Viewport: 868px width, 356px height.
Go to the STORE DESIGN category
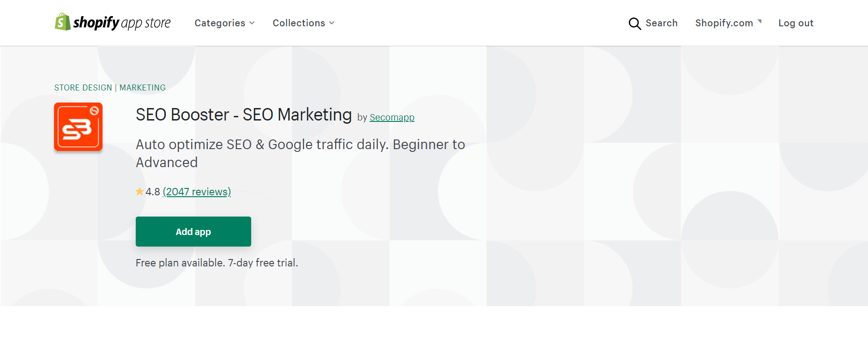tap(83, 88)
